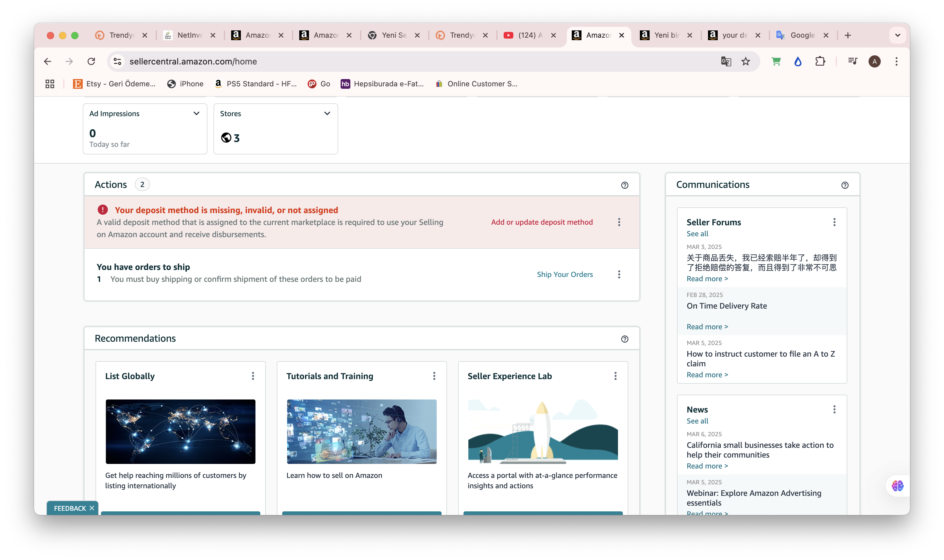944x560 pixels.
Task: Open News section kebab menu
Action: pyautogui.click(x=834, y=410)
